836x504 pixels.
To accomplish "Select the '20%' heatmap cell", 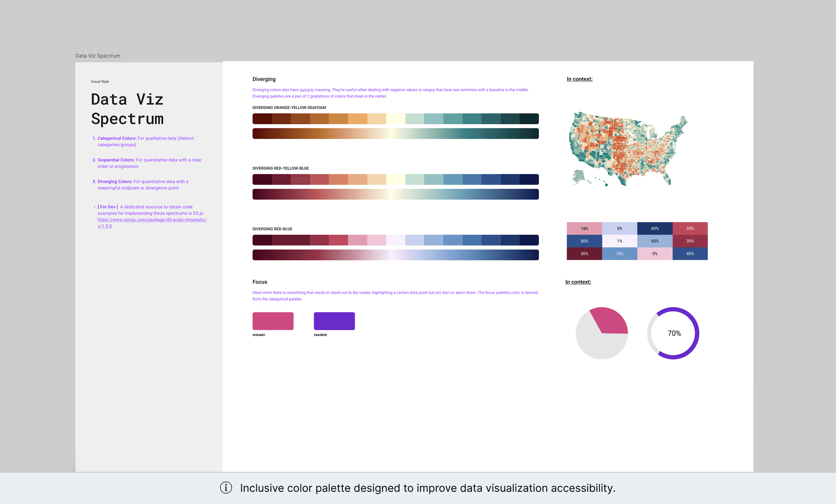I will pyautogui.click(x=690, y=228).
